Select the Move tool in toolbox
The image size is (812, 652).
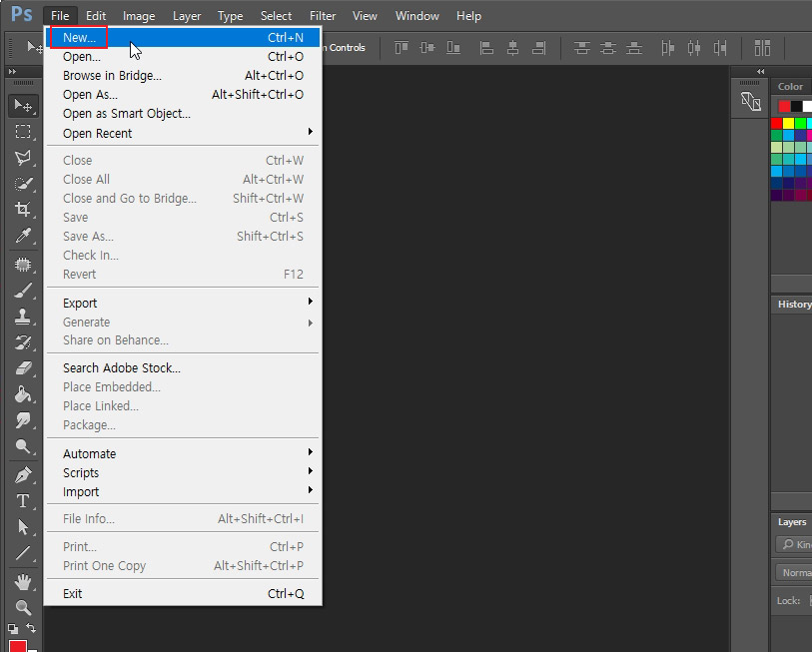pos(23,106)
